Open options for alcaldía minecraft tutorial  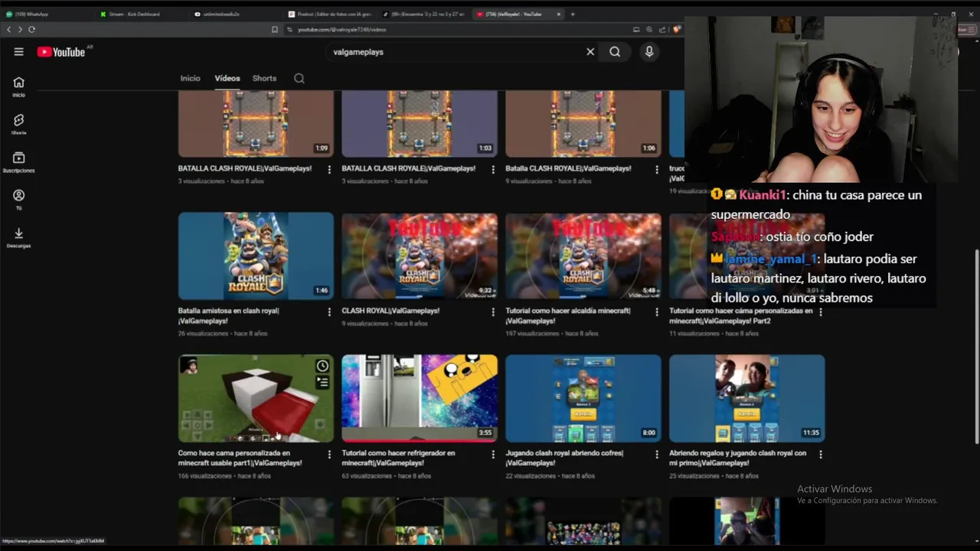coord(657,311)
